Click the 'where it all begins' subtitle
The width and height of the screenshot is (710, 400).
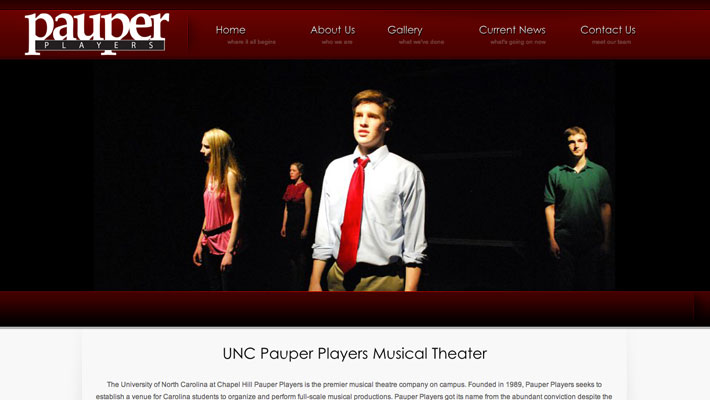[251, 42]
